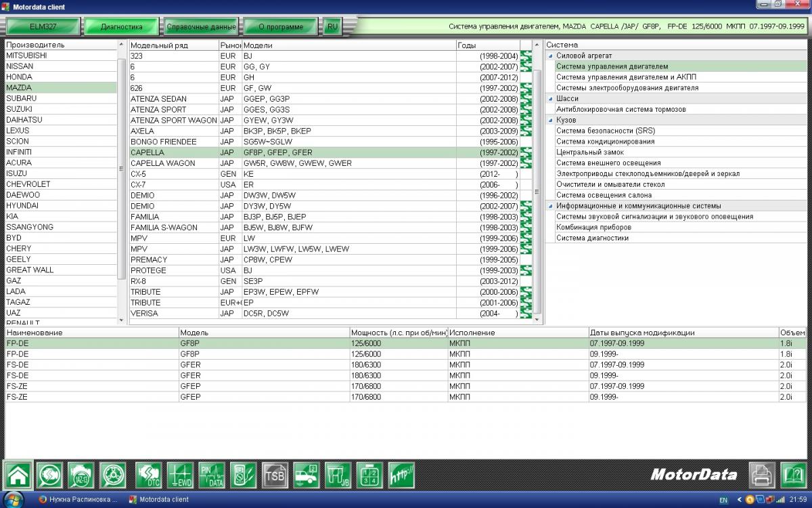
Task: Click the green icon in VERISA row
Action: click(x=526, y=314)
